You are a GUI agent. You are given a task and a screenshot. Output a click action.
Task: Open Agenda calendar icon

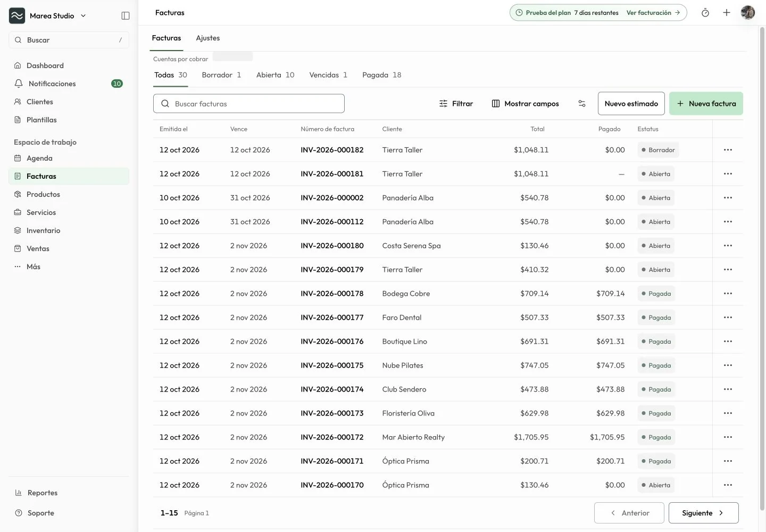[18, 158]
